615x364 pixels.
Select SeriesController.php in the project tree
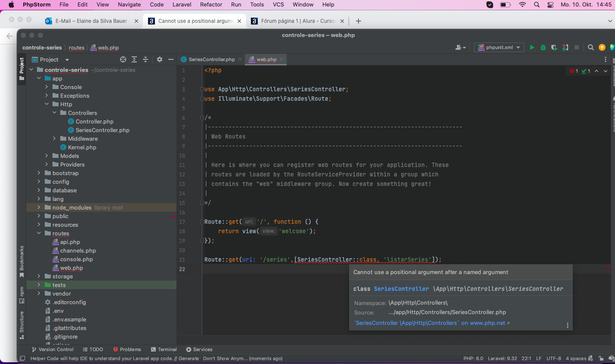tap(102, 130)
